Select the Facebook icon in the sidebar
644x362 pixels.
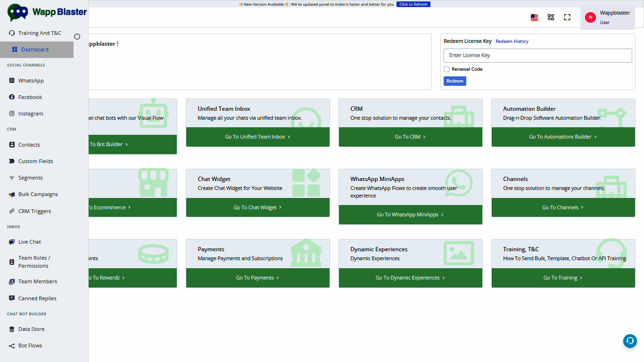click(x=11, y=97)
